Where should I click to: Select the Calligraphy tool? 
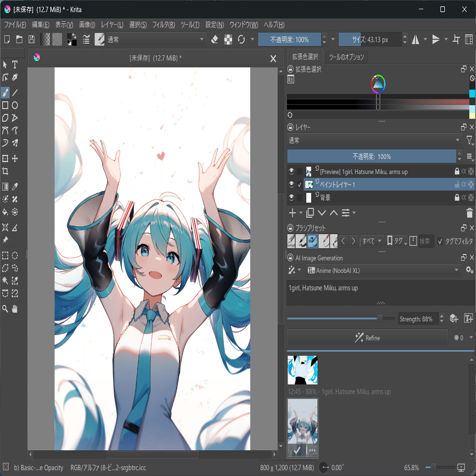pos(15,77)
